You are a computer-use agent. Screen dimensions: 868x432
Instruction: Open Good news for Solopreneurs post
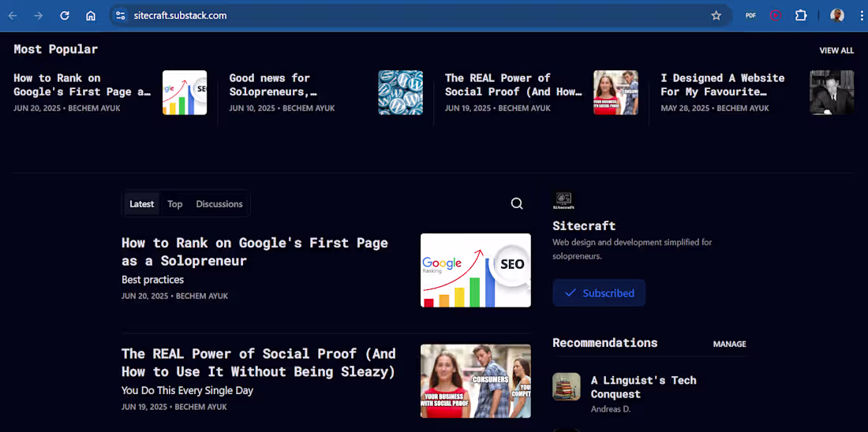click(274, 84)
